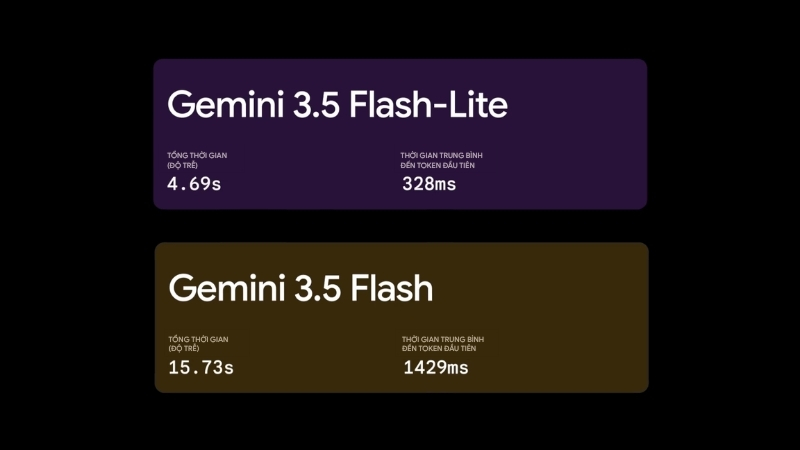Viewport: 800px width, 450px height.
Task: Click the word Flash in brown card title
Action: point(392,288)
